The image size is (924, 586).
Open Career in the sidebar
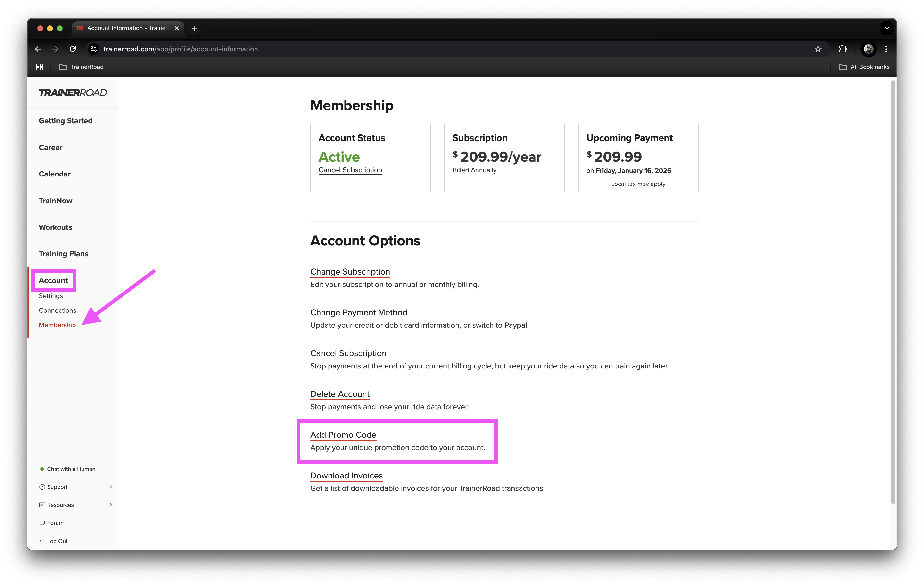51,147
